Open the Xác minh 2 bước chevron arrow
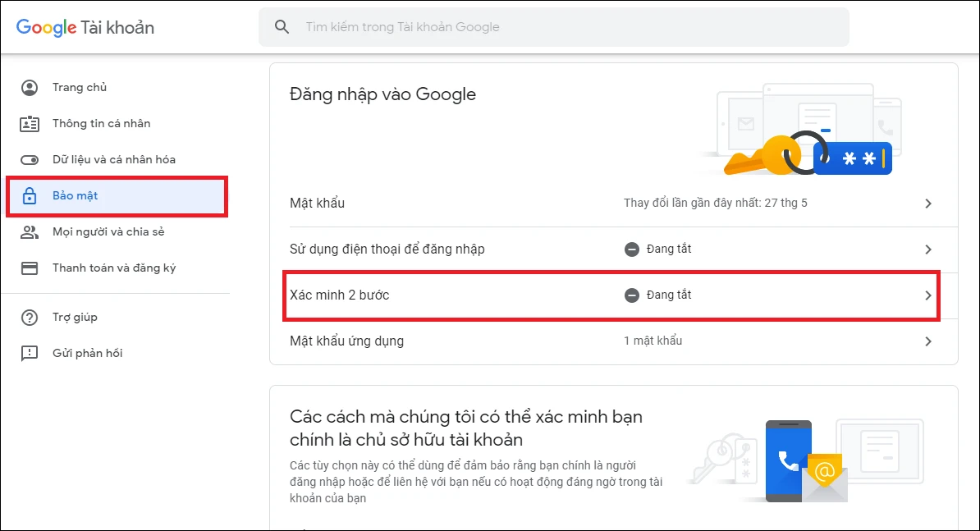 click(x=928, y=295)
